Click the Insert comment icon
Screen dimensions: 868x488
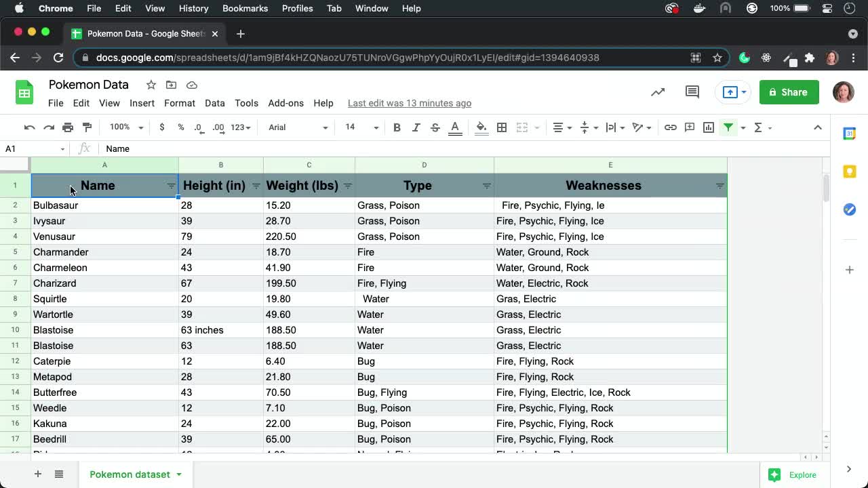pos(690,127)
